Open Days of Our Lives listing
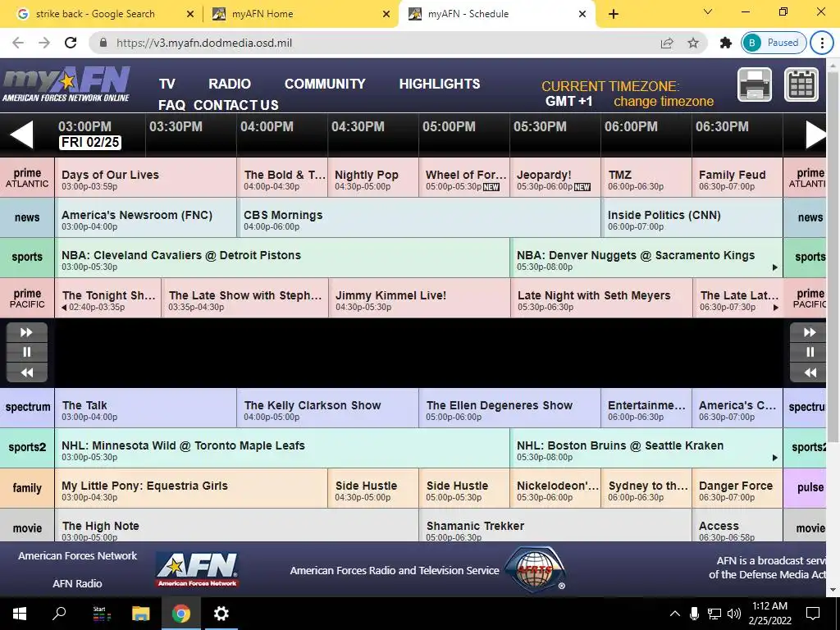Image resolution: width=840 pixels, height=630 pixels. coord(146,177)
